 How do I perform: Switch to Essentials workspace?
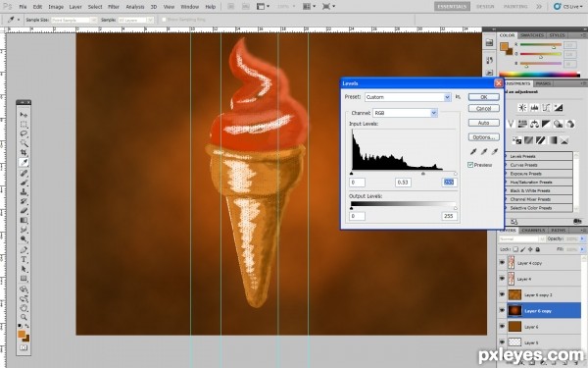(x=452, y=7)
